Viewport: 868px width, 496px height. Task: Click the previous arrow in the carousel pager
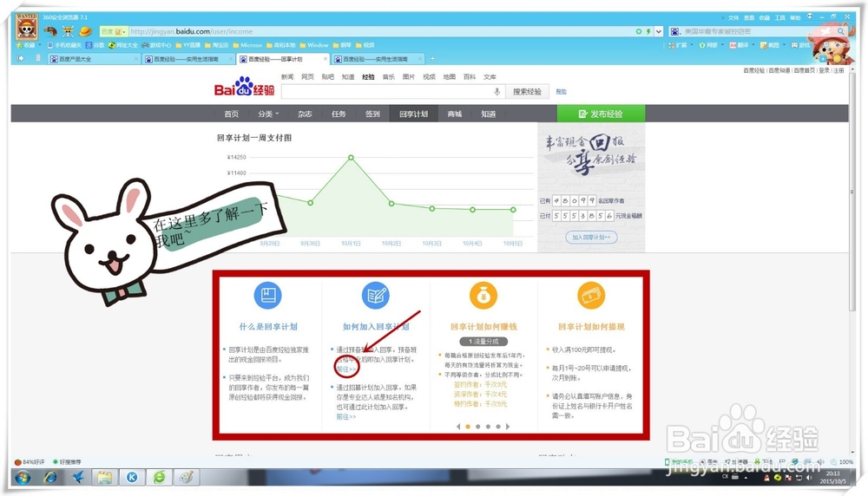[458, 427]
